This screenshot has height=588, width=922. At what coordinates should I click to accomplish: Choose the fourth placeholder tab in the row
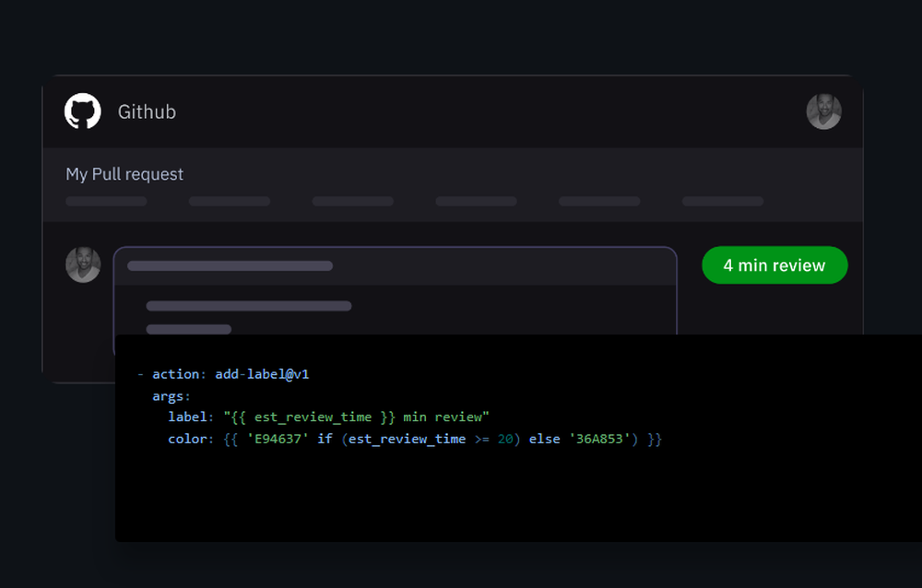click(476, 201)
